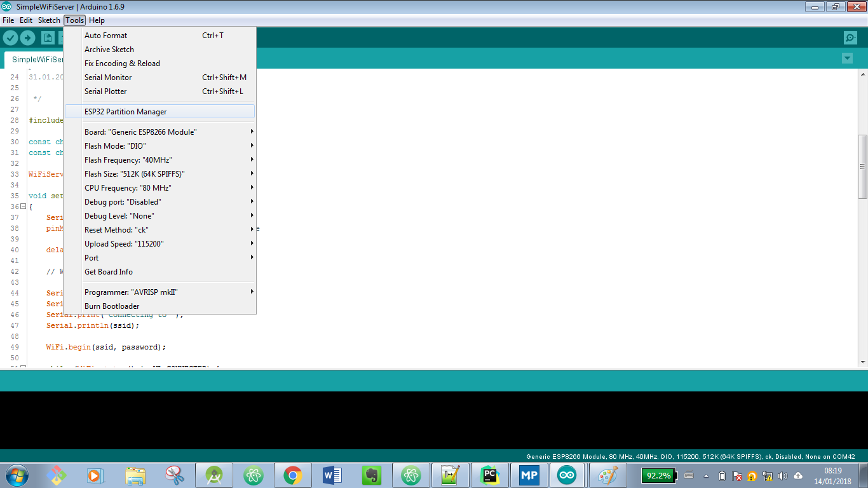Open File Explorer from the taskbar
Image resolution: width=868 pixels, height=488 pixels.
[x=135, y=475]
